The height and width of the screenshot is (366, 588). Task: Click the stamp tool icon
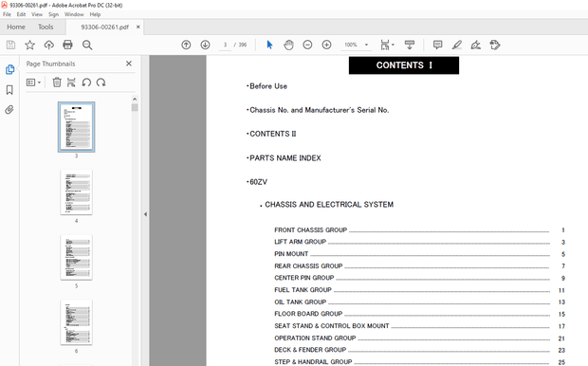495,45
